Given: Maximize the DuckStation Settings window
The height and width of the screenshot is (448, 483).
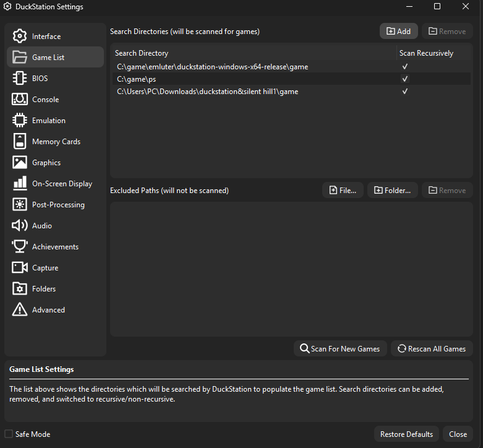Looking at the screenshot, I should point(437,6).
